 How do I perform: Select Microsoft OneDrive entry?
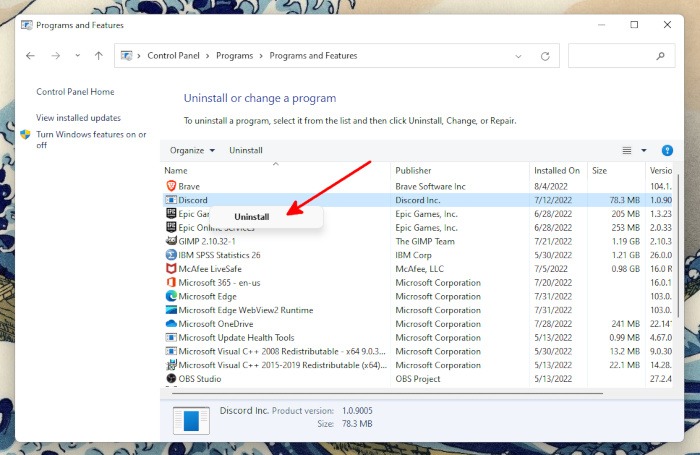pos(216,324)
